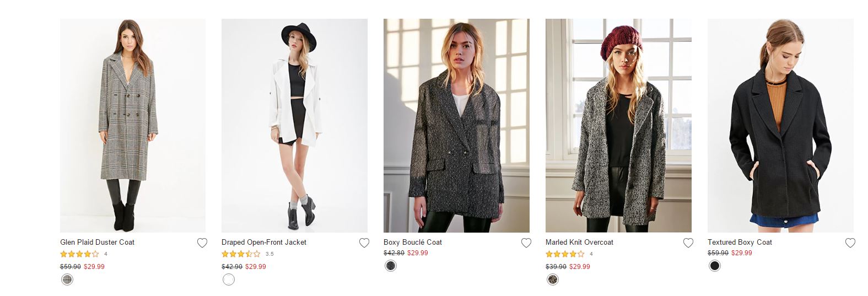The image size is (868, 296).
Task: Add Boxy Bouclé Coat to wishlist
Action: [526, 243]
